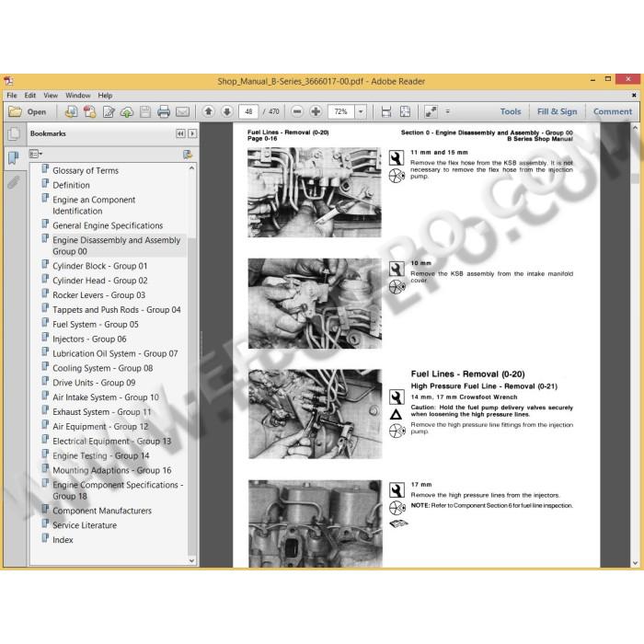
Task: Open the sign document pen icon
Action: coord(109,111)
